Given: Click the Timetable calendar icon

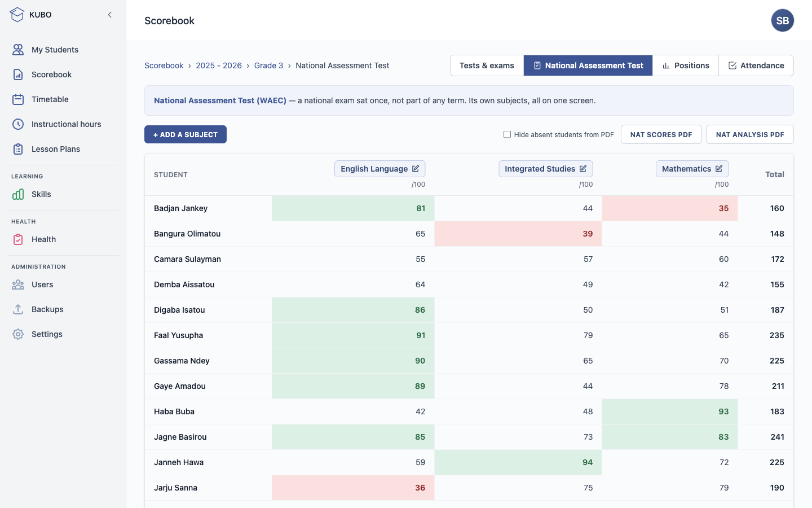Looking at the screenshot, I should point(18,99).
